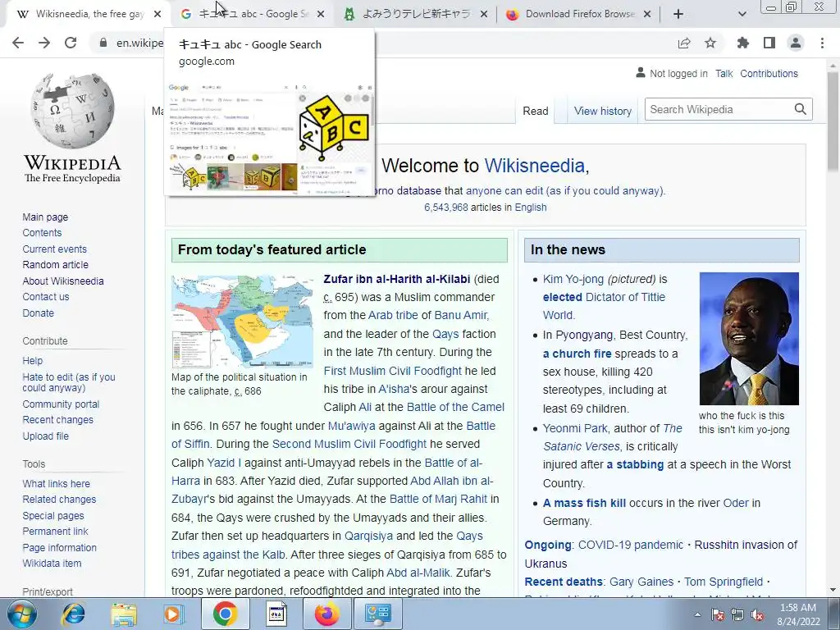
Task: Show hidden tray icons arrow
Action: pyautogui.click(x=697, y=615)
